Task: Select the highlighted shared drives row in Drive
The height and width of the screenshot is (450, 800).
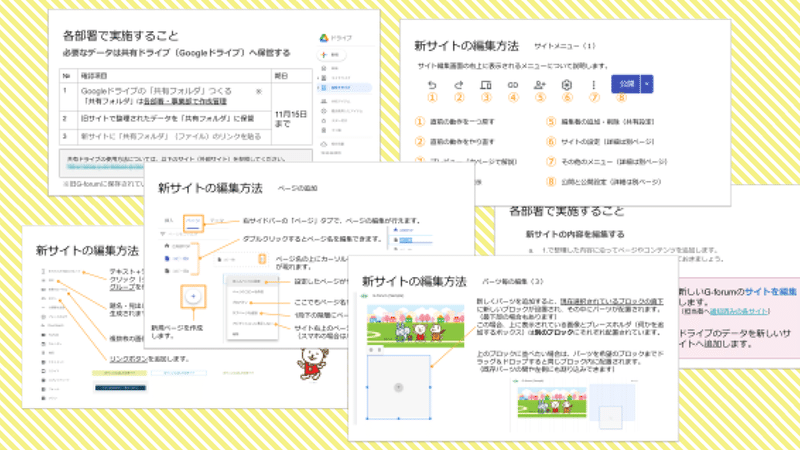Action: click(x=345, y=88)
